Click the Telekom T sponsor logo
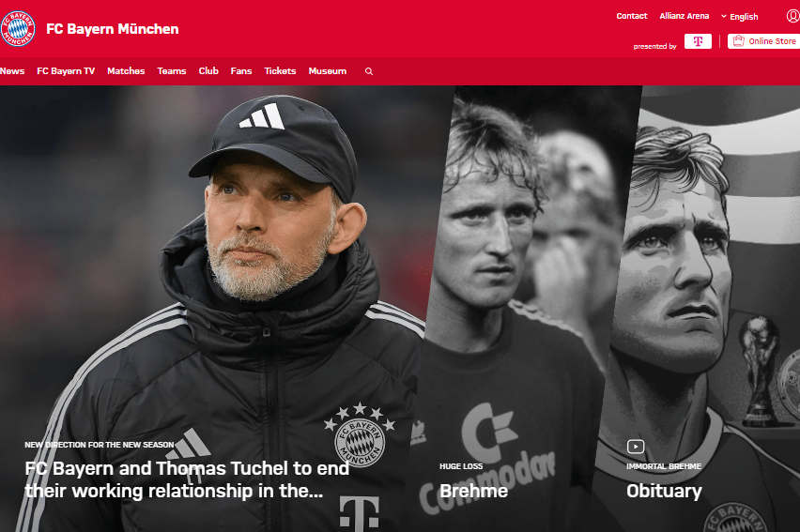The height and width of the screenshot is (532, 800). point(698,41)
